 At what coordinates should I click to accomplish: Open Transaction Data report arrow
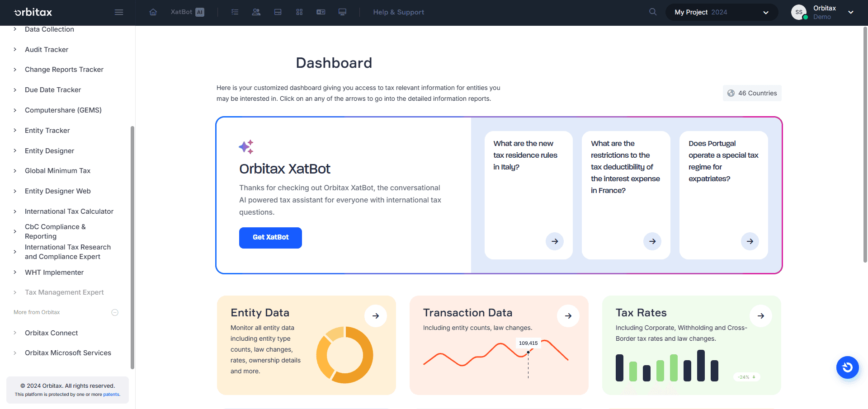(x=568, y=316)
